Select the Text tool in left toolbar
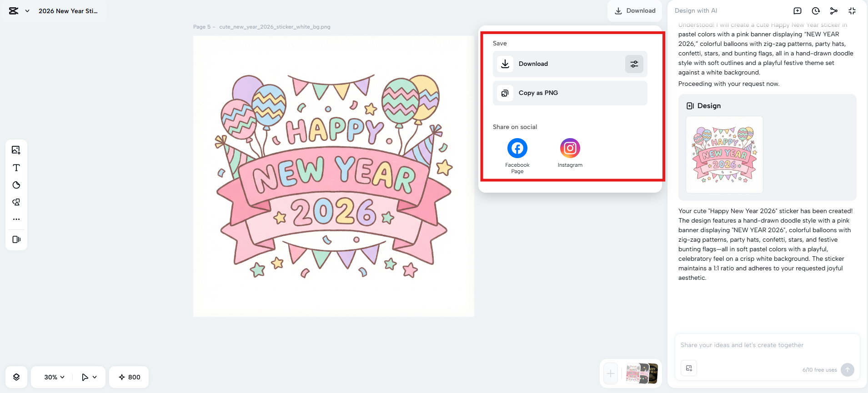 click(x=16, y=168)
